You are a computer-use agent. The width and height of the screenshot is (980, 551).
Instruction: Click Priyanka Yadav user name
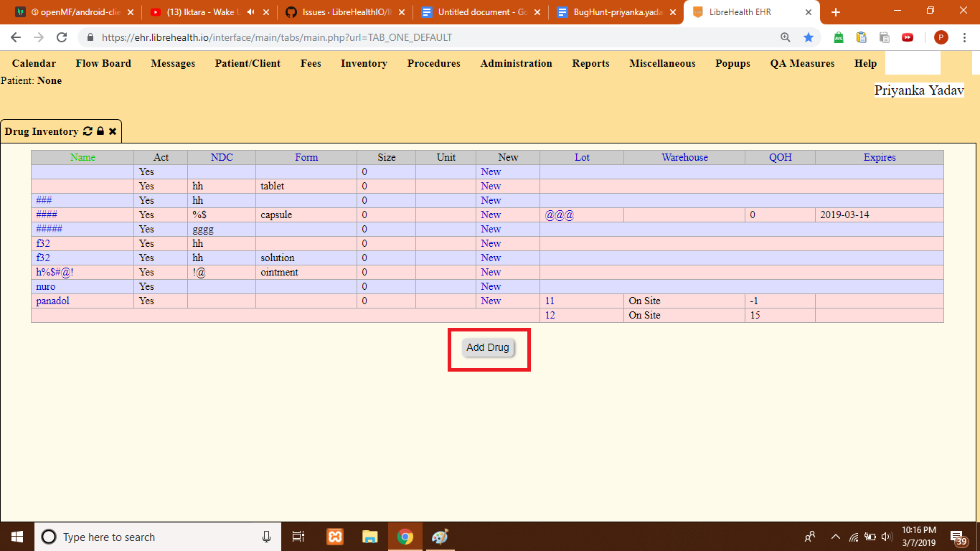pyautogui.click(x=919, y=90)
